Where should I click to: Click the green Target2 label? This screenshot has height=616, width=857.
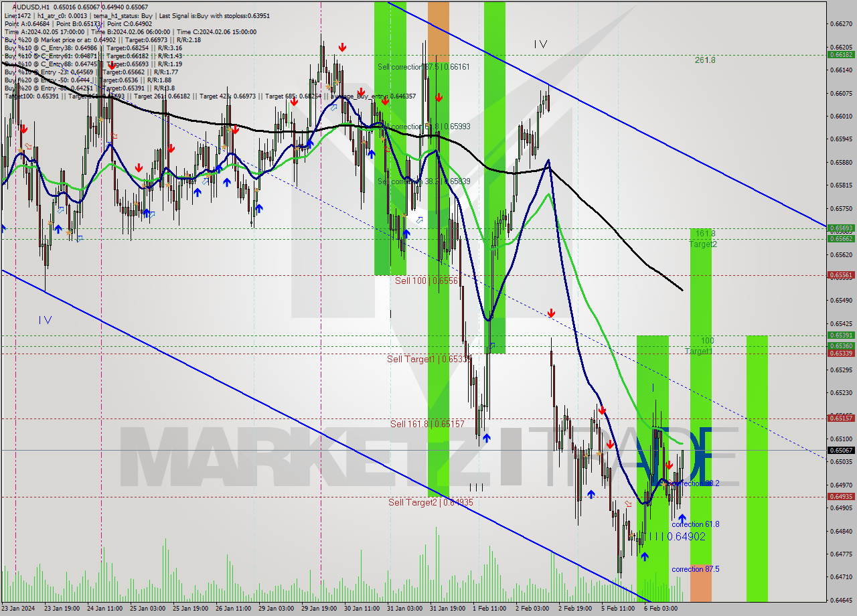[x=704, y=244]
